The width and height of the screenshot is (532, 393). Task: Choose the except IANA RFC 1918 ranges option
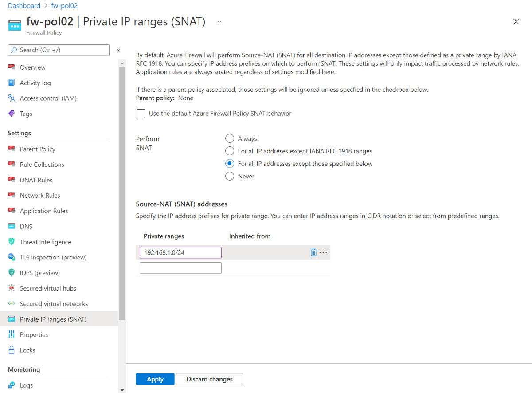pyautogui.click(x=230, y=151)
